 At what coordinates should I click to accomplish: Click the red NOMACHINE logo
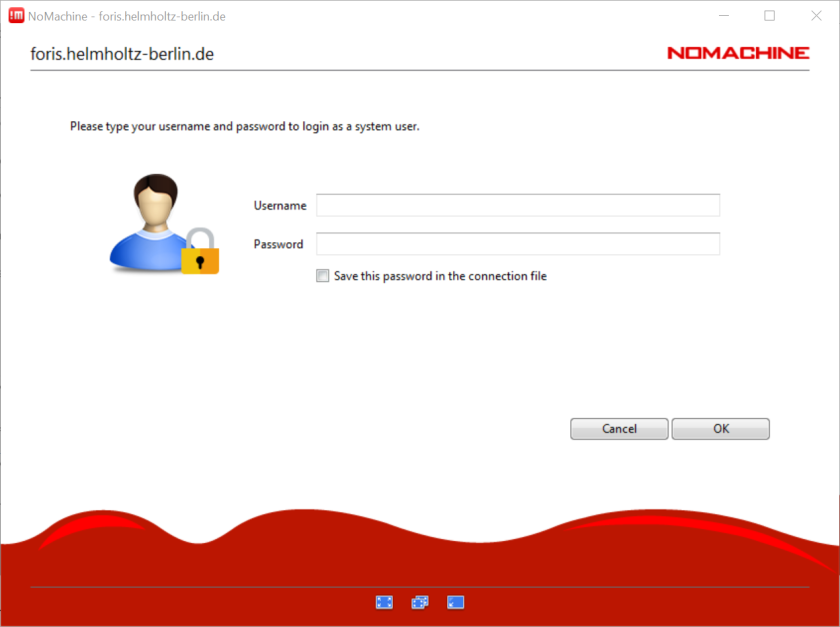pos(738,53)
